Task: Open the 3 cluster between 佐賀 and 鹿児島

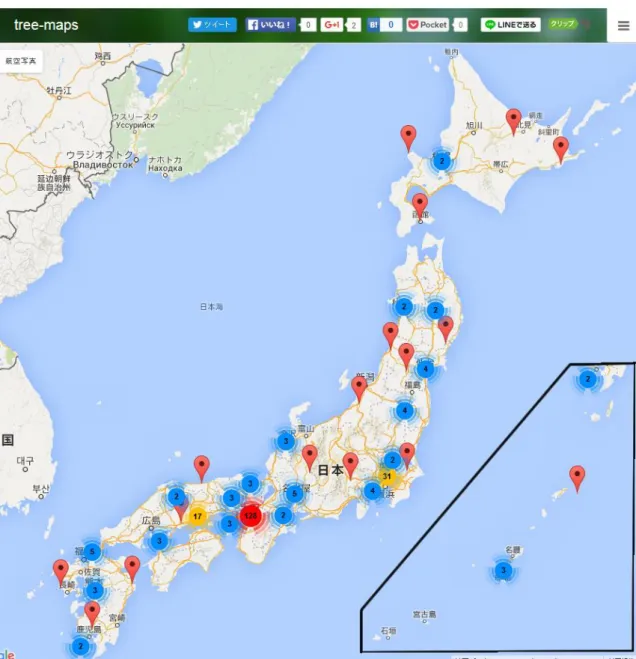Action: click(95, 590)
